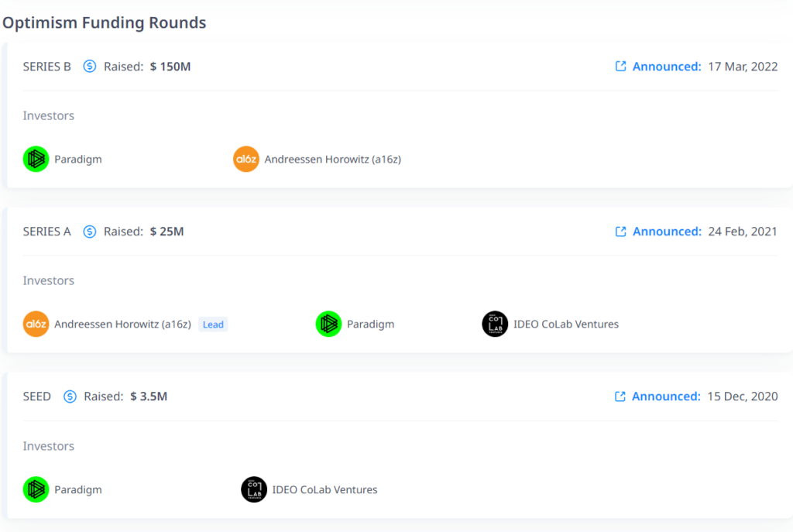Click the Paradigm logo in Seed round
This screenshot has height=532, width=793.
pyautogui.click(x=36, y=489)
